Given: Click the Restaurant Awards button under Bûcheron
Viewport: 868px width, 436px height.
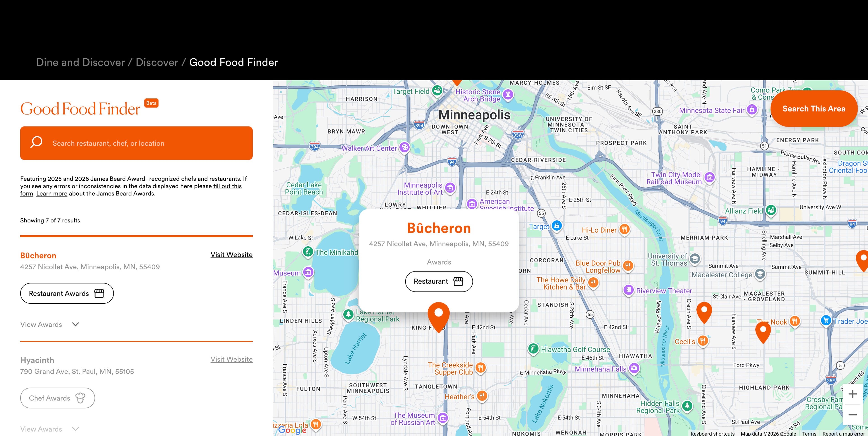Looking at the screenshot, I should (x=67, y=293).
